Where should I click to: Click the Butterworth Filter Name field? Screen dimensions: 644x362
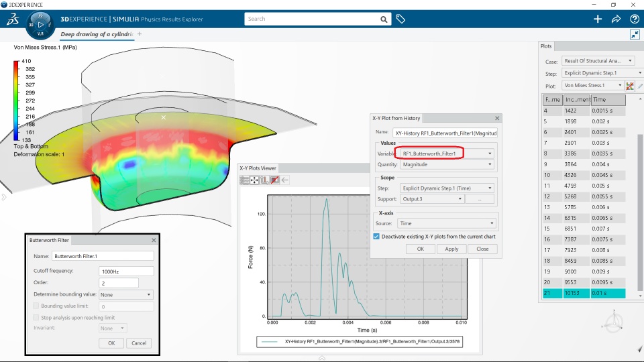[x=103, y=256]
